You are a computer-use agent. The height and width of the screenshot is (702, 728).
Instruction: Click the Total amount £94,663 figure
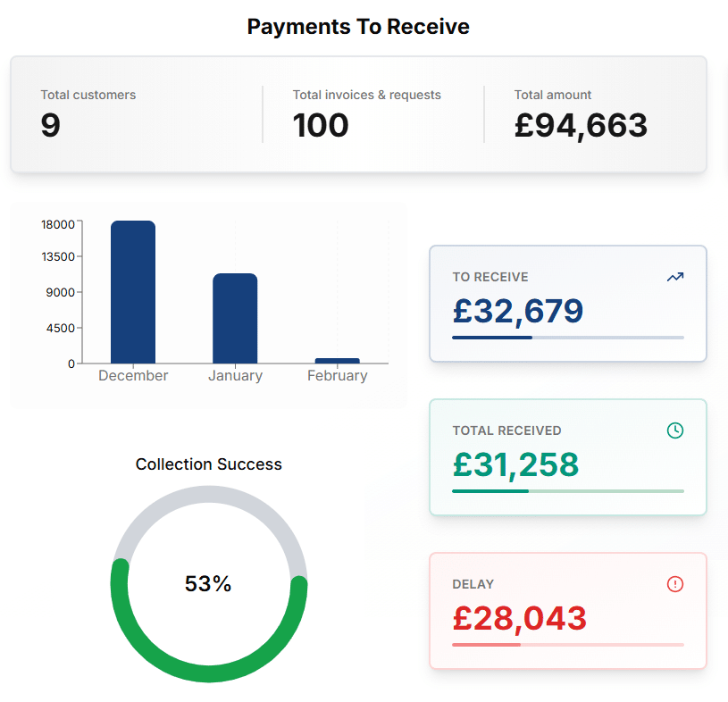[x=581, y=126]
